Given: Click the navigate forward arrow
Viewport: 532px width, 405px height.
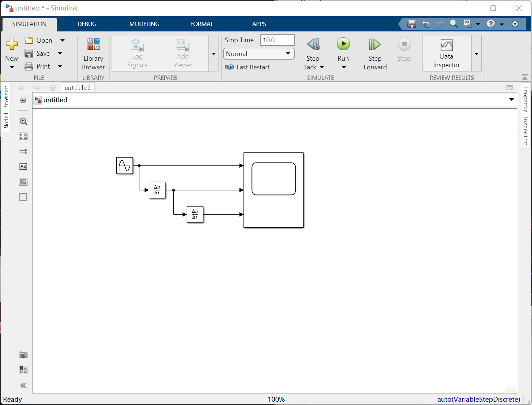Looking at the screenshot, I should click(x=37, y=87).
